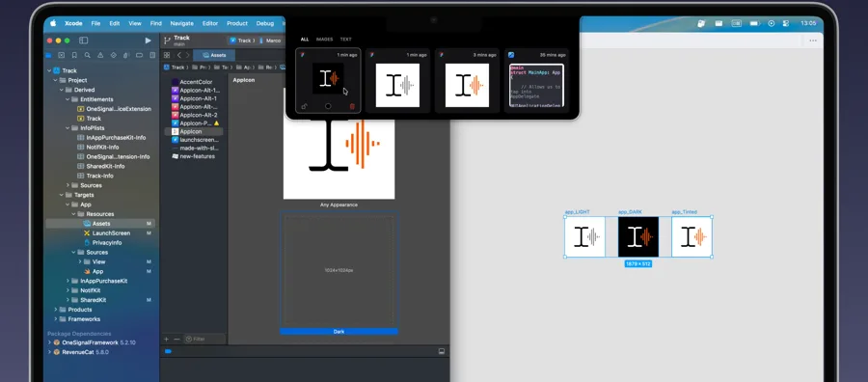Open the Debug menu
This screenshot has height=382, width=868.
264,23
